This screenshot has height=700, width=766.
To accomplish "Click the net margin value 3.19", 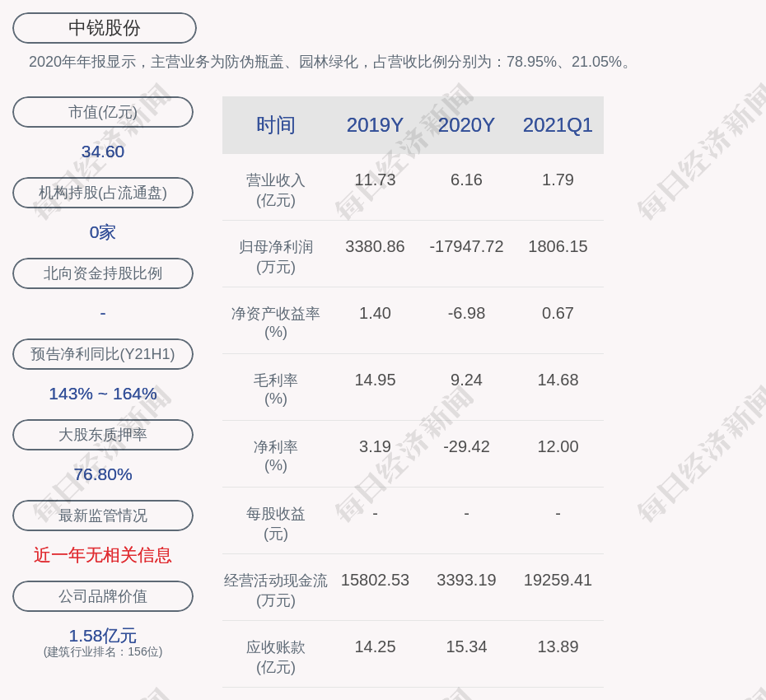I will pyautogui.click(x=376, y=446).
